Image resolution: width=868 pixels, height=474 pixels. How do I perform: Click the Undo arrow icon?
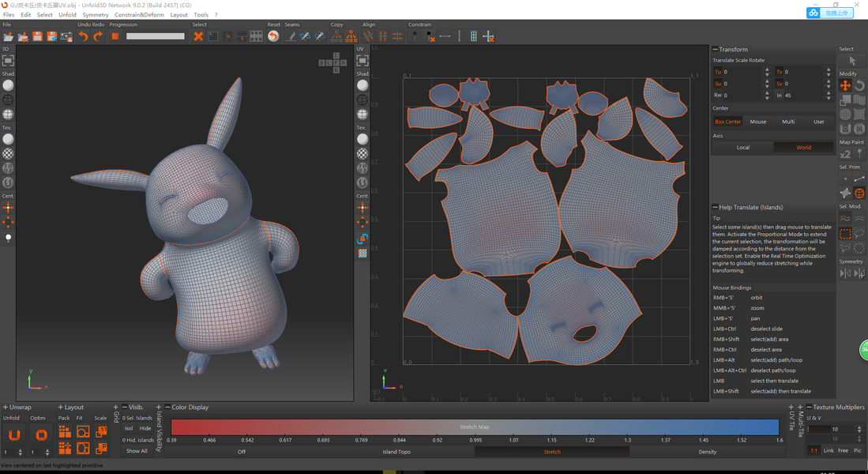coord(83,36)
